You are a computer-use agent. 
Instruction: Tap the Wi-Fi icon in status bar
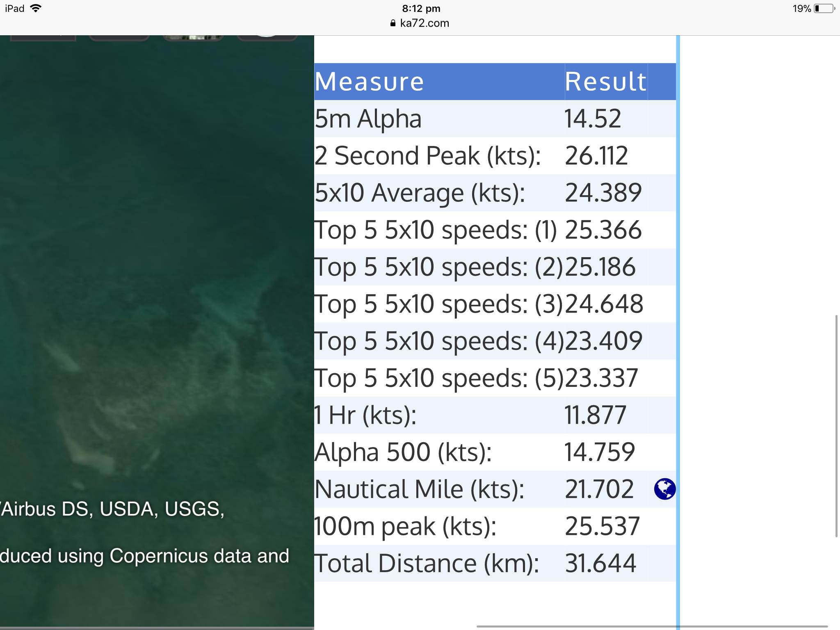pyautogui.click(x=36, y=8)
